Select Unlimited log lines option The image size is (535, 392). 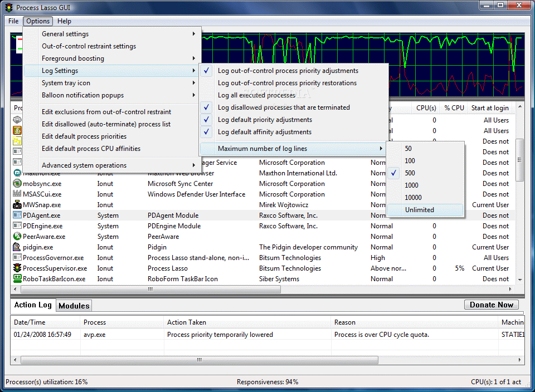(425, 210)
